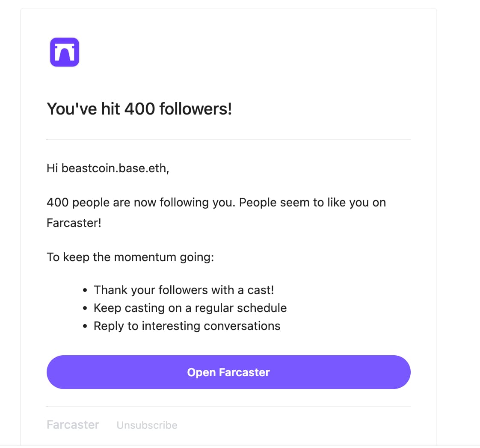Click the "Hi" word of the greeting

click(x=53, y=168)
